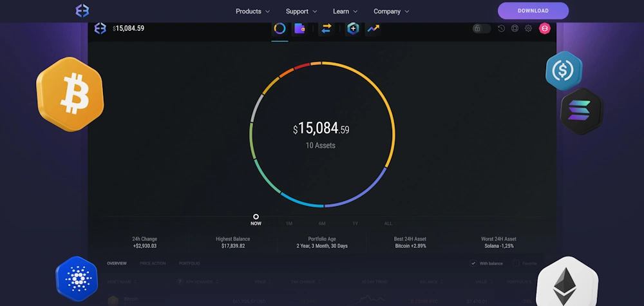Click Worst 24H Asset Solana -1.25%
644x306 pixels.
tap(498, 246)
